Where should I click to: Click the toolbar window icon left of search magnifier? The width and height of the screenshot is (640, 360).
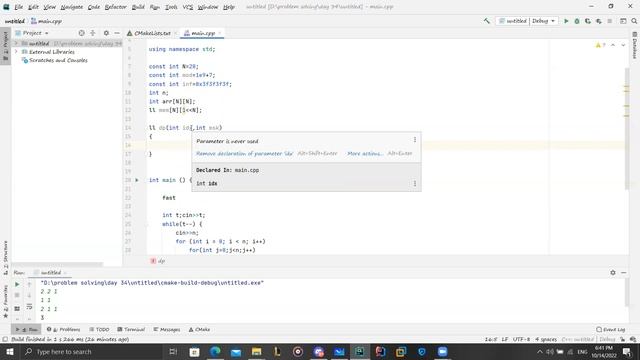[x=623, y=21]
